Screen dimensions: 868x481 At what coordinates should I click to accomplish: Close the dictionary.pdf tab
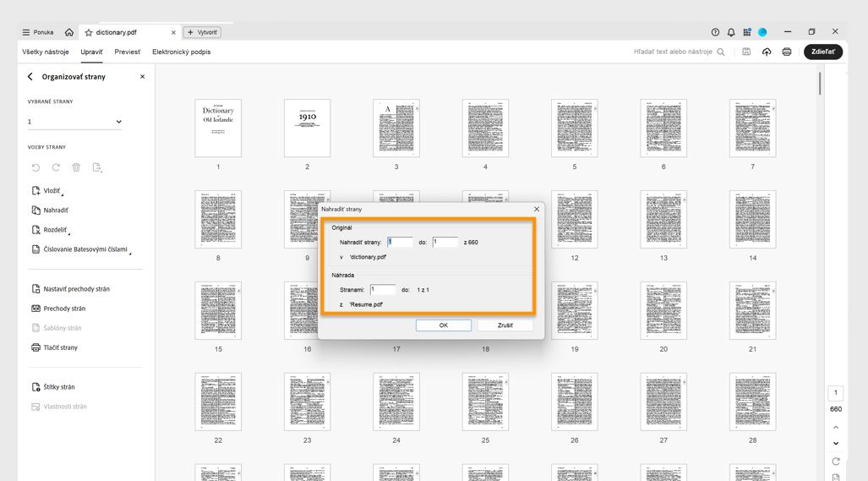pyautogui.click(x=173, y=33)
